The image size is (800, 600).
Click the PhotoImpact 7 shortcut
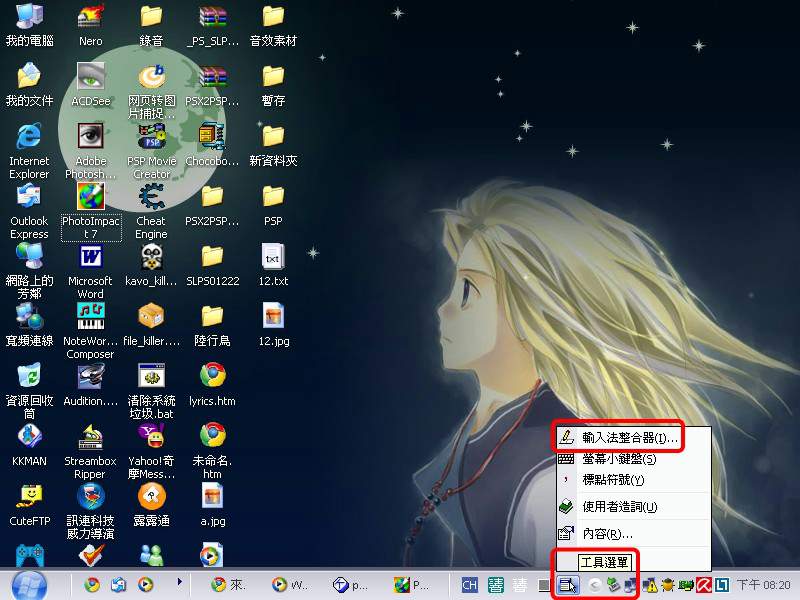click(91, 212)
